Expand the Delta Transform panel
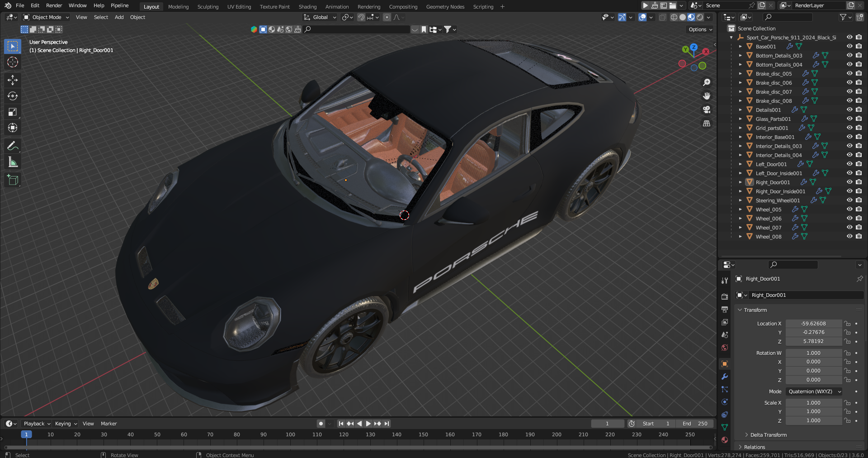Image resolution: width=868 pixels, height=458 pixels. (768, 435)
